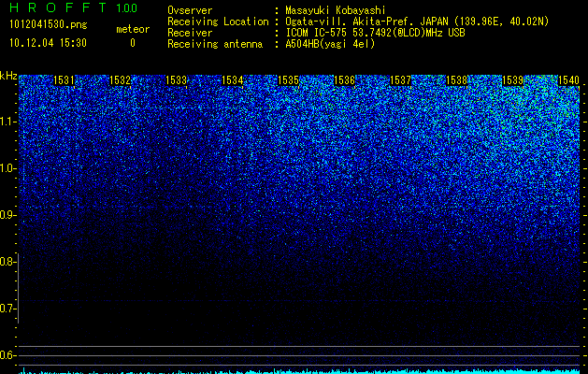
Task: Click the date stamp 10.12.04 15:30
Action: [49, 43]
